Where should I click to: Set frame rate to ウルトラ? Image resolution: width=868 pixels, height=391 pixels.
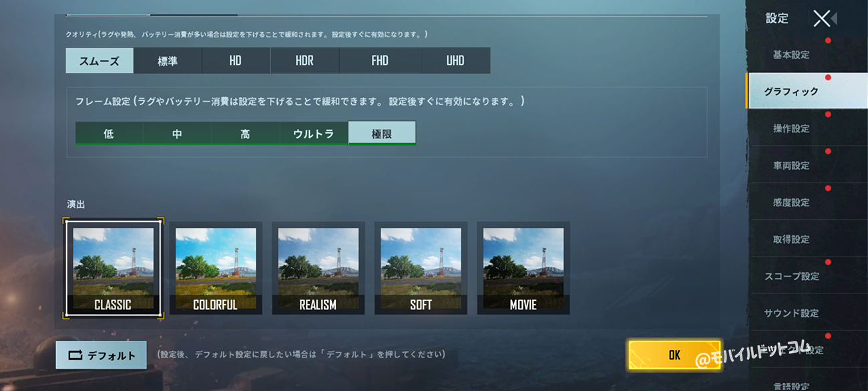pos(314,133)
